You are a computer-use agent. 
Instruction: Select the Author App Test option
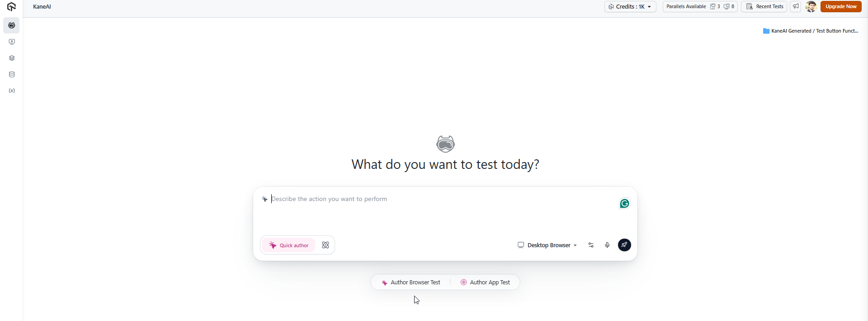point(485,282)
